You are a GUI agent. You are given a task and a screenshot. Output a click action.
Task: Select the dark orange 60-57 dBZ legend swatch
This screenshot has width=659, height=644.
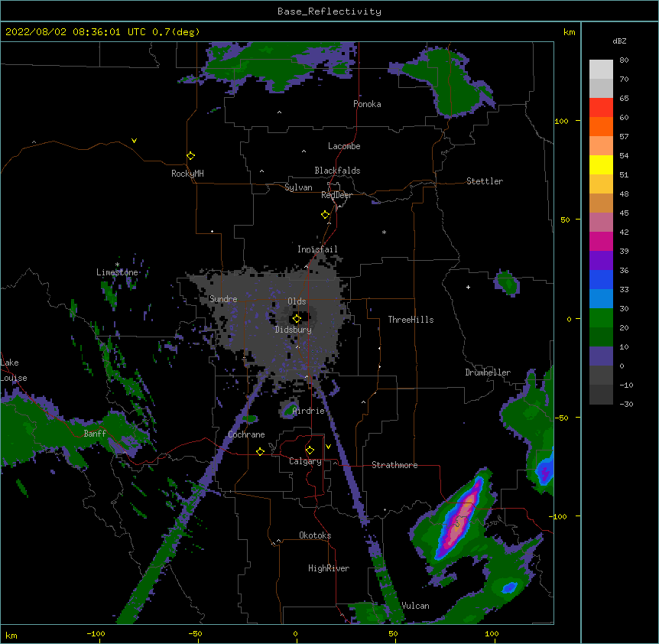pos(601,126)
